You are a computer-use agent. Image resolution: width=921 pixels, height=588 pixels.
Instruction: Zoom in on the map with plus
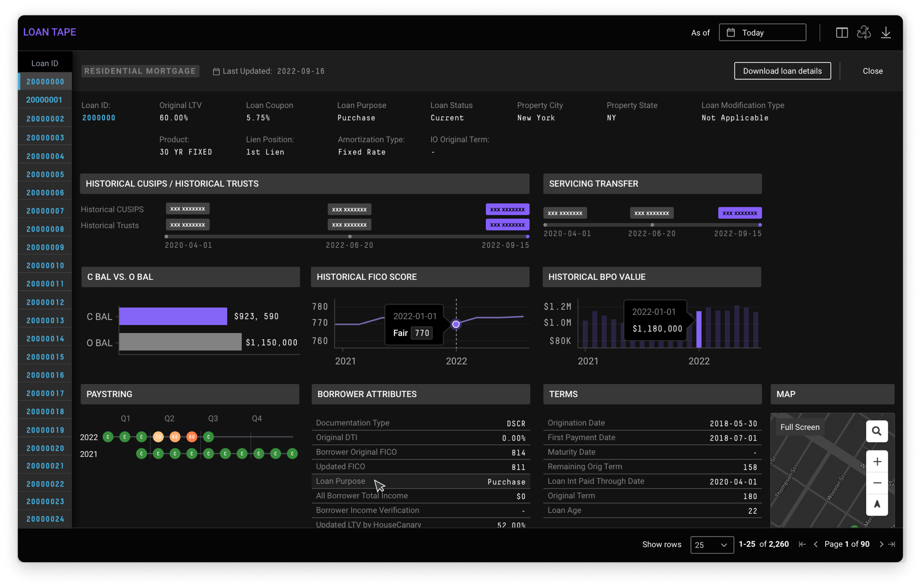pyautogui.click(x=877, y=461)
